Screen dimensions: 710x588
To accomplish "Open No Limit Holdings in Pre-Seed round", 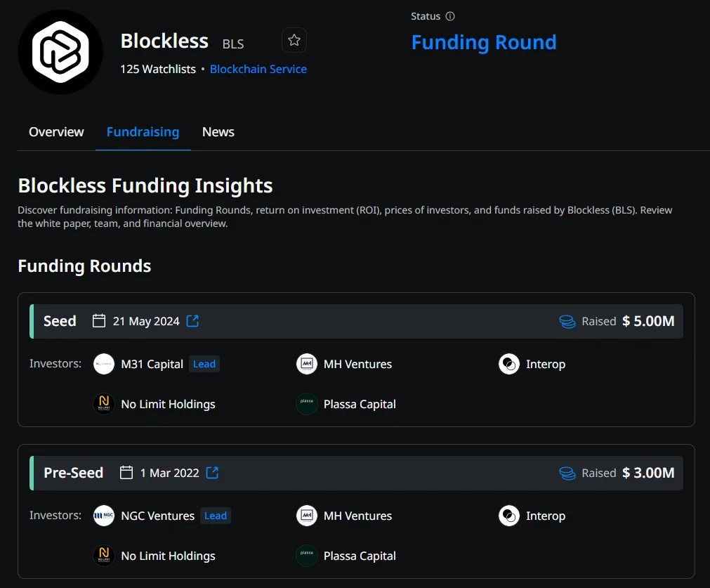I will click(x=168, y=556).
